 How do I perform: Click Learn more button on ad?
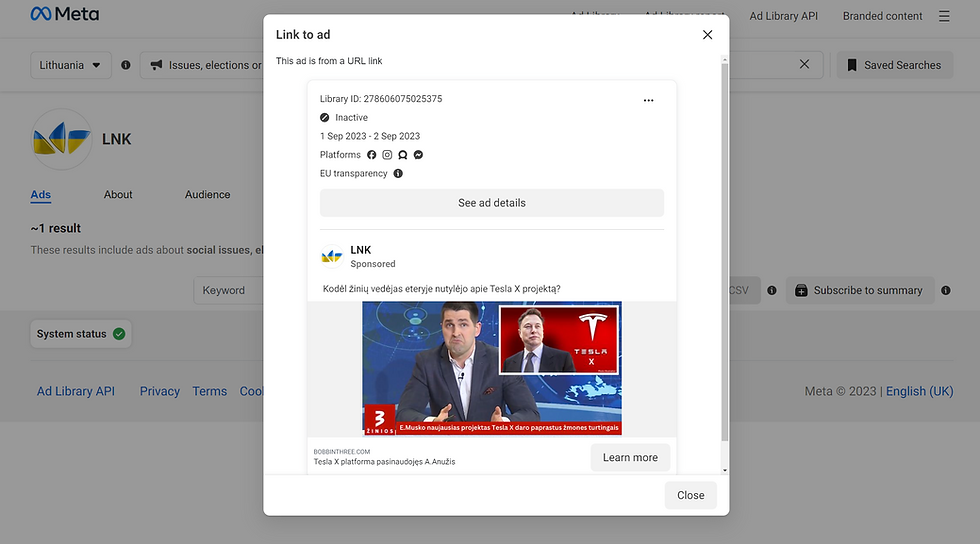(x=630, y=458)
